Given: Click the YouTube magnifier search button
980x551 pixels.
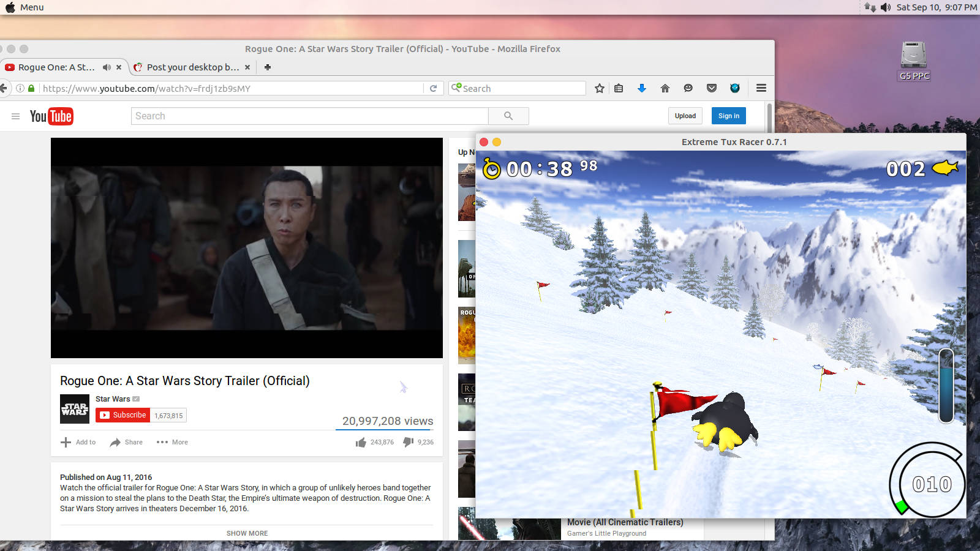Looking at the screenshot, I should 508,116.
